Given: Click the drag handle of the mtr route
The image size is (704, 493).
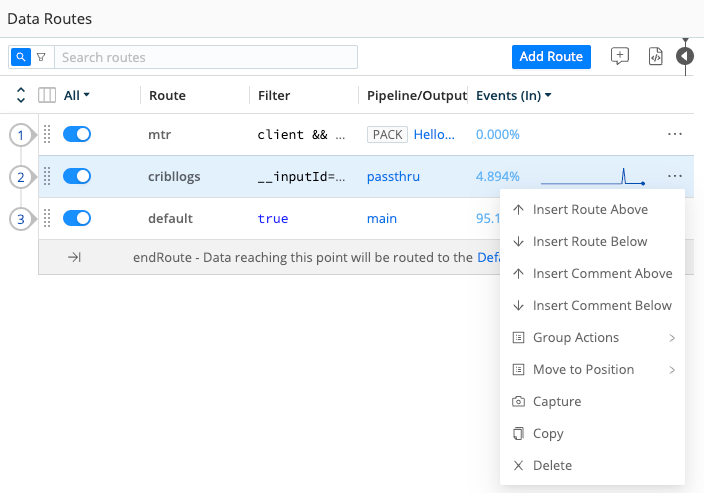Looking at the screenshot, I should point(46,134).
